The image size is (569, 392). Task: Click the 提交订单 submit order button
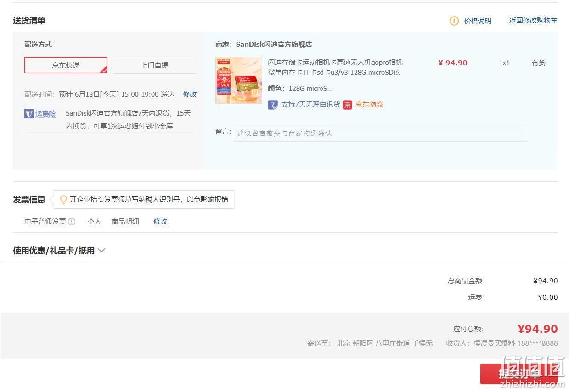519,374
